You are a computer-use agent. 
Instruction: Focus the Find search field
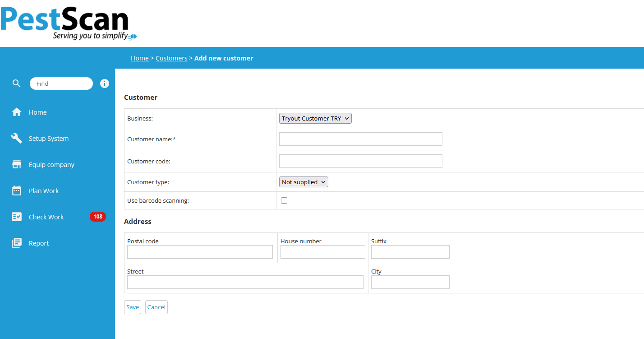61,84
